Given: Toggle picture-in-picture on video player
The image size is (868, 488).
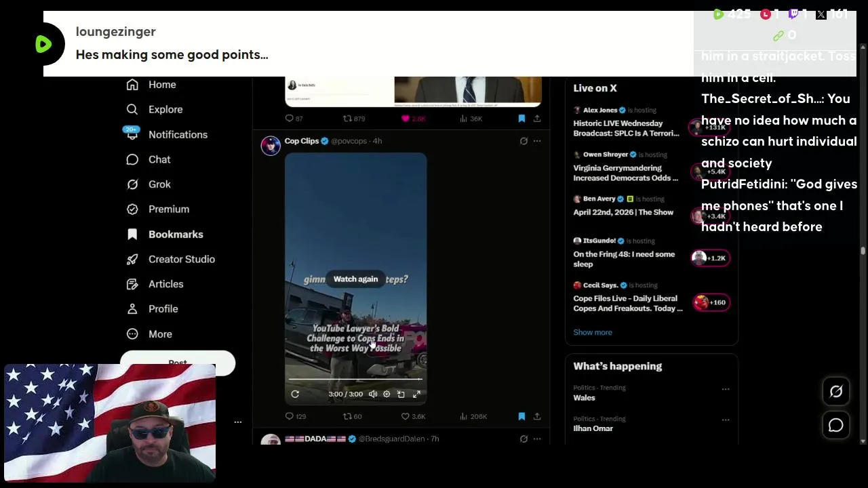Looking at the screenshot, I should [x=401, y=394].
